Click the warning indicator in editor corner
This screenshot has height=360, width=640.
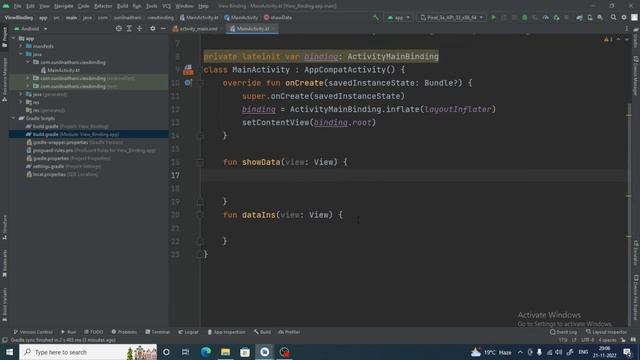click(608, 39)
